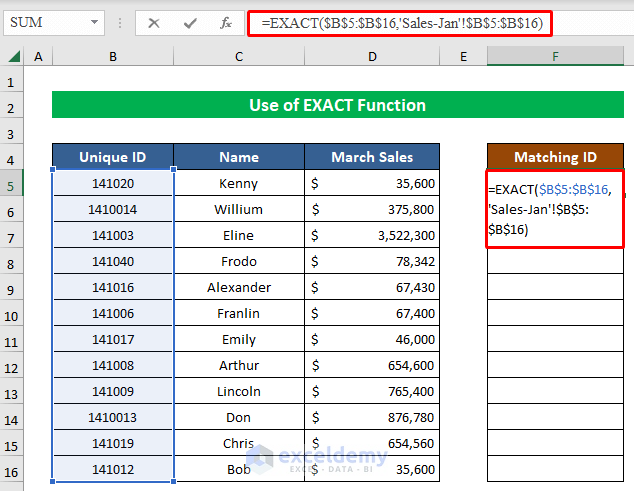Screen dimensions: 634x491
Task: Select the cell containing Alexander
Action: (x=239, y=287)
